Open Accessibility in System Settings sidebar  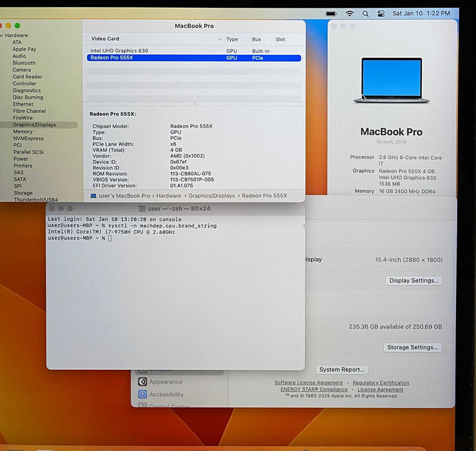click(x=166, y=394)
